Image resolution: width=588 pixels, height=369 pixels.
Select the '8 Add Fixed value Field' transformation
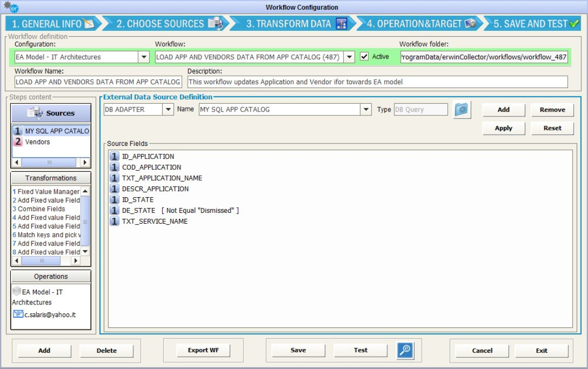(46, 252)
